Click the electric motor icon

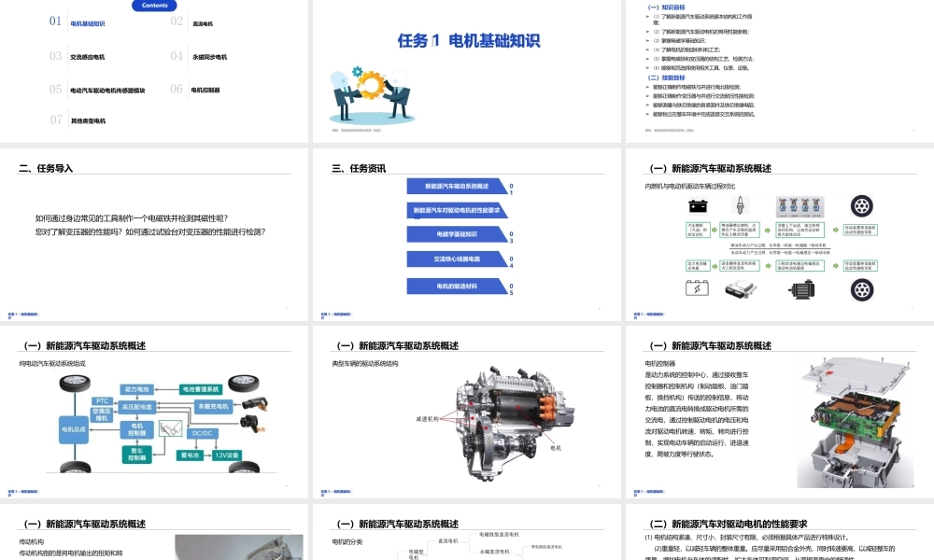click(x=801, y=290)
